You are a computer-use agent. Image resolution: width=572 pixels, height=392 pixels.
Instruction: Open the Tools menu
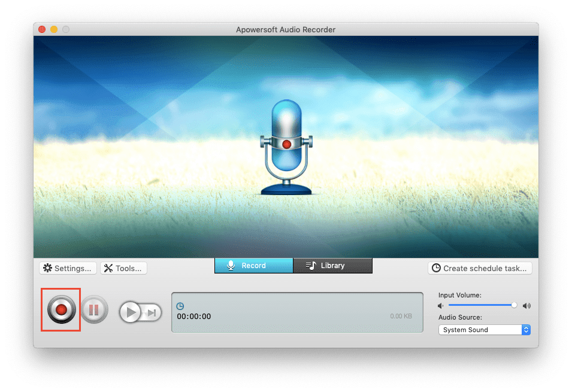pyautogui.click(x=123, y=268)
